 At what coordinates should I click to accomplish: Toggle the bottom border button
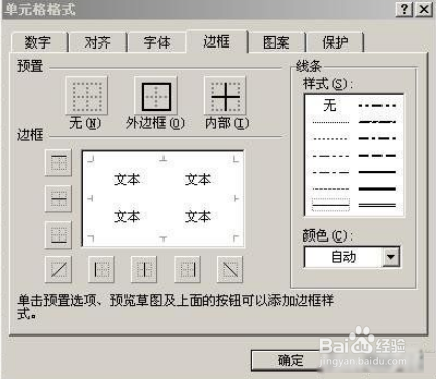point(58,235)
